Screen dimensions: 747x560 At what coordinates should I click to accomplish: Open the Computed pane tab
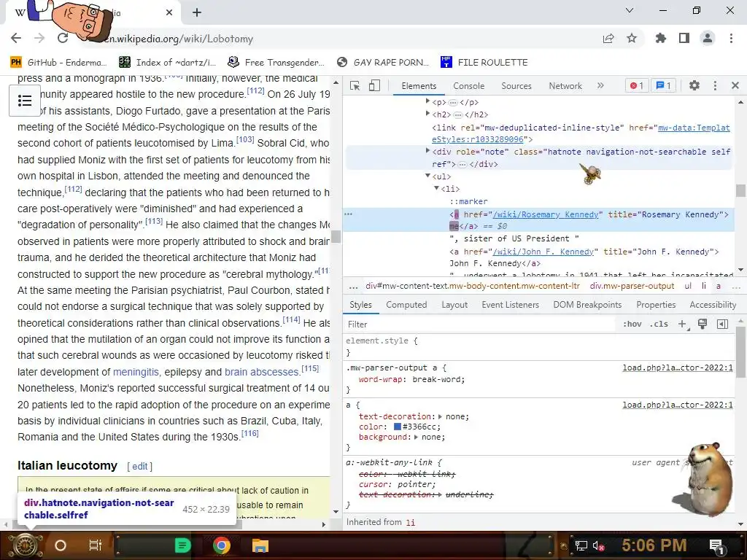tap(406, 305)
